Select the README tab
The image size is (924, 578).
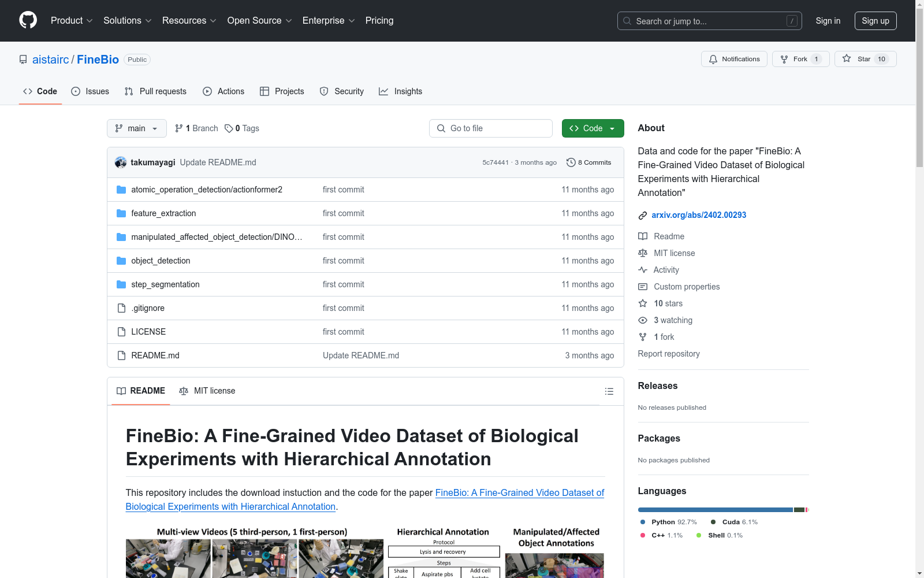141,391
